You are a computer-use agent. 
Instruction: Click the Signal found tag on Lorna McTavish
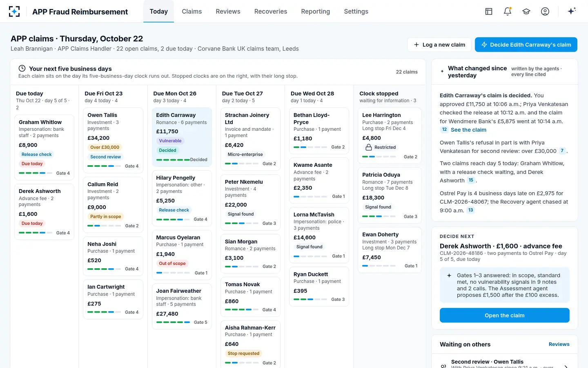(x=309, y=247)
